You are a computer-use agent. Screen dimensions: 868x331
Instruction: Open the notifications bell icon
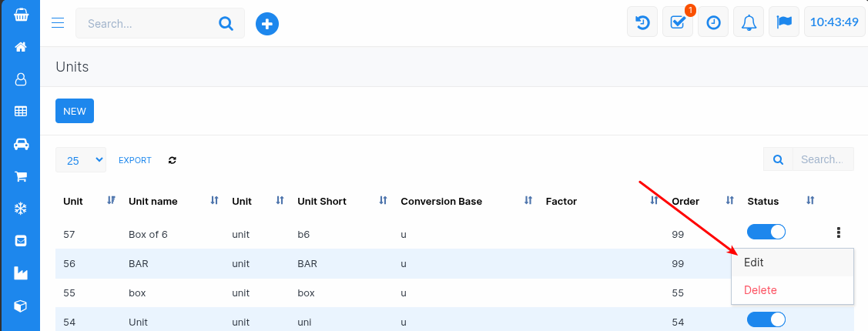pyautogui.click(x=749, y=22)
